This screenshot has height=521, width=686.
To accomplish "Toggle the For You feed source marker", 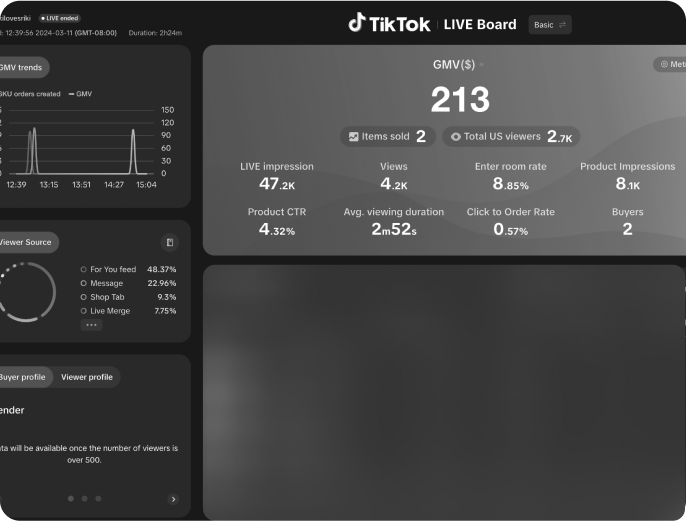I will point(83,269).
